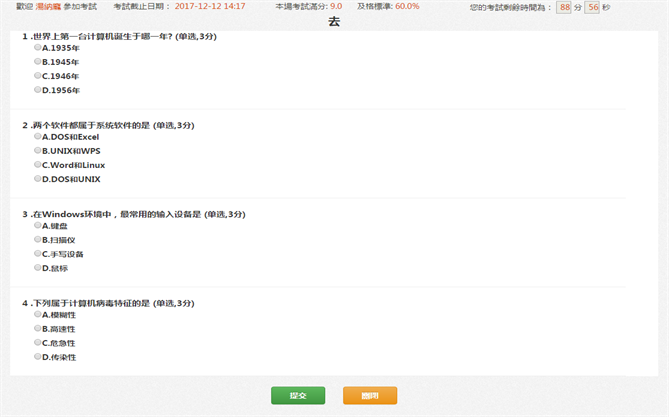This screenshot has height=417, width=669.
Task: Pick C.危急性 radio button
Action: [38, 342]
